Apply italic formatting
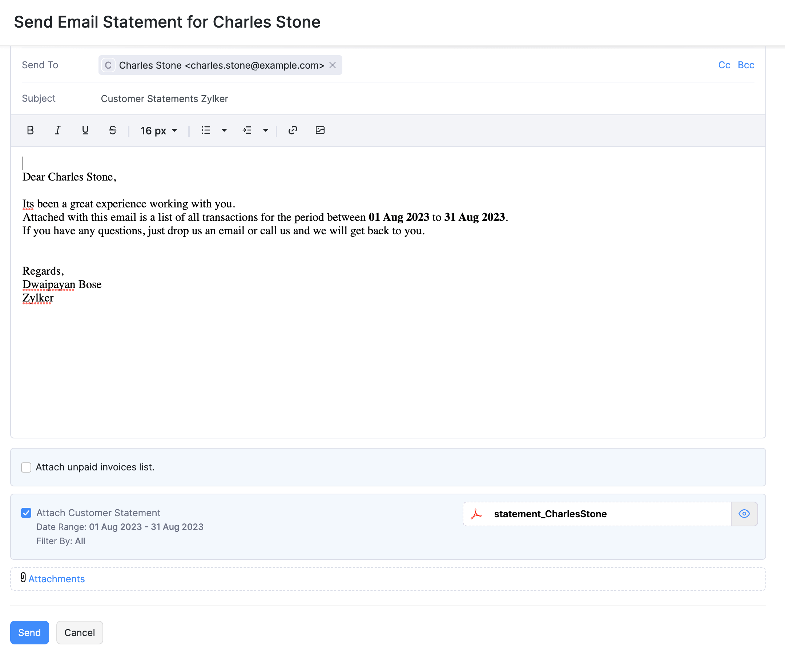 tap(57, 130)
